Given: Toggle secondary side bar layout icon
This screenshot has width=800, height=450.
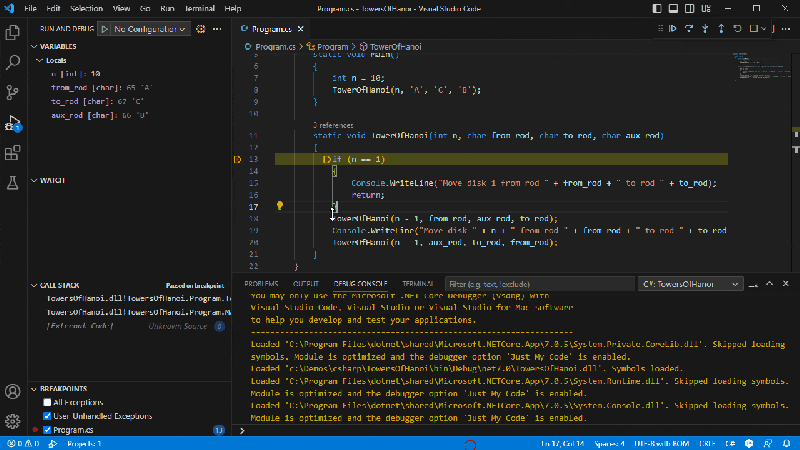Looking at the screenshot, I should 690,9.
